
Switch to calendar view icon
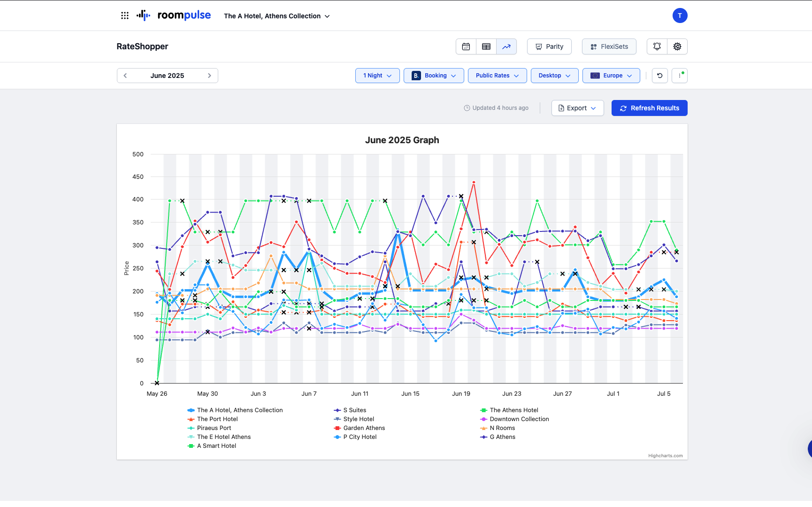pos(466,46)
